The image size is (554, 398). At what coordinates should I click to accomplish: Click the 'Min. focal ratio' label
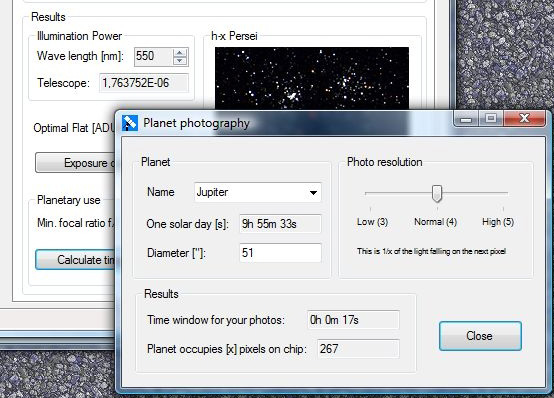(76, 223)
